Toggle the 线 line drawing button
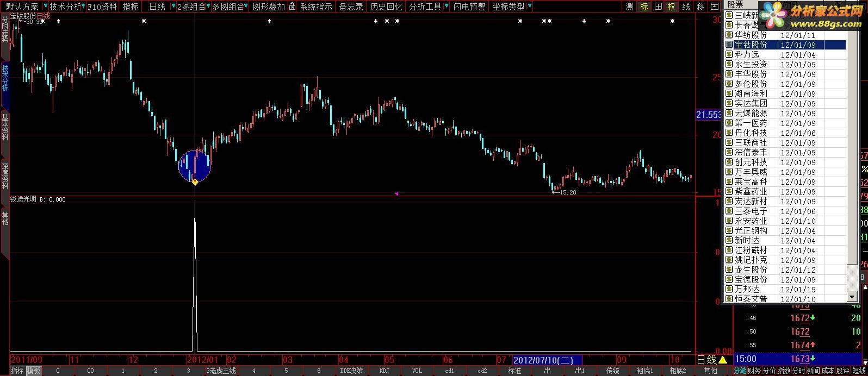868x376 pixels. (x=686, y=7)
